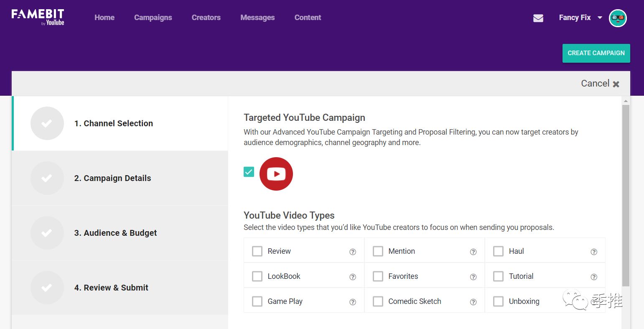This screenshot has width=644, height=329.
Task: Open the messages envelope icon
Action: [538, 18]
